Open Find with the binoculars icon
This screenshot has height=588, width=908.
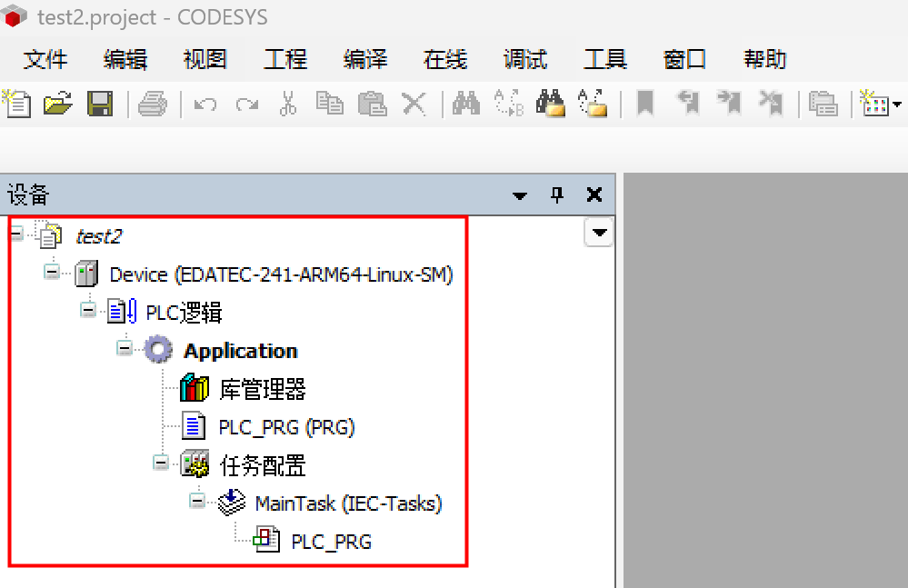pos(466,104)
